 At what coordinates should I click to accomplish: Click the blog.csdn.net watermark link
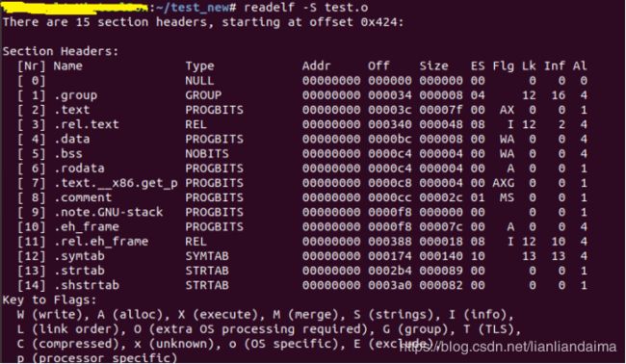[x=508, y=346]
